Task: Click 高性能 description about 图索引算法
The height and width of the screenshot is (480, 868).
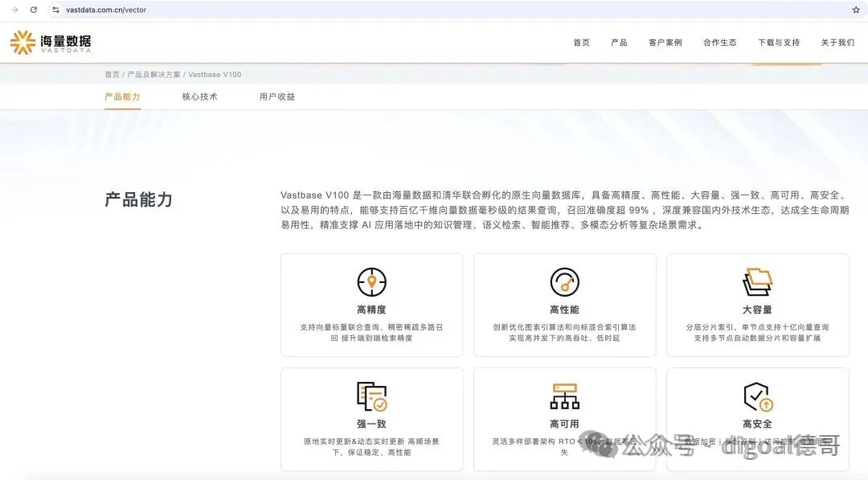Action: (564, 332)
